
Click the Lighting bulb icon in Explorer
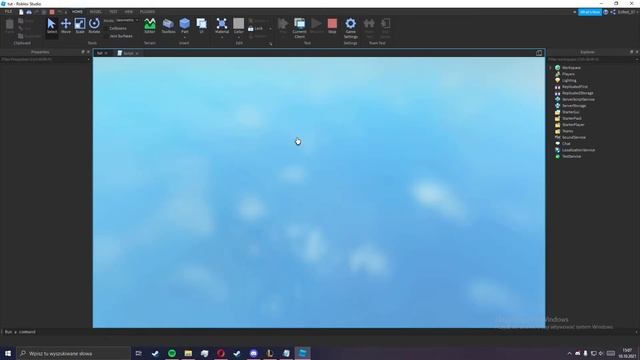[558, 80]
